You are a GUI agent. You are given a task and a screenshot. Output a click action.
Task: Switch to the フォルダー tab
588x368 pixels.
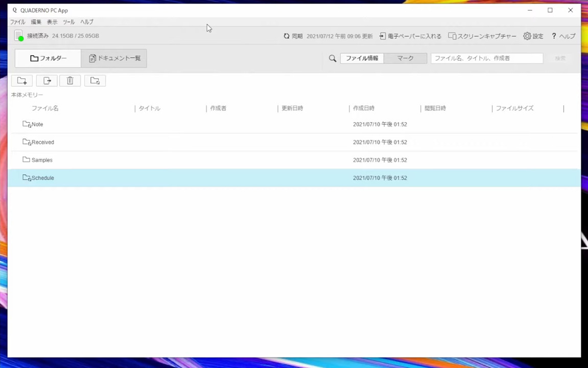48,58
